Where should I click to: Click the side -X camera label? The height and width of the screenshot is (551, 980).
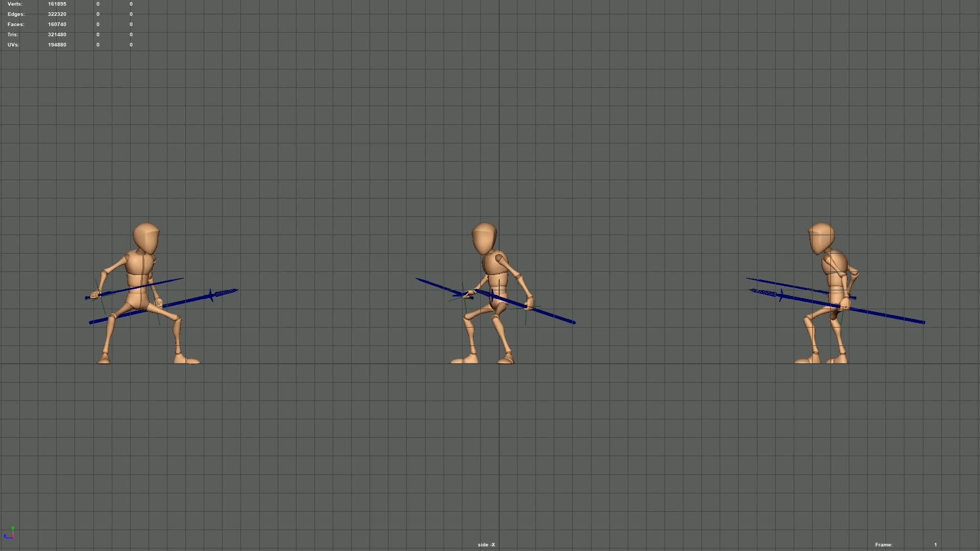pyautogui.click(x=486, y=545)
